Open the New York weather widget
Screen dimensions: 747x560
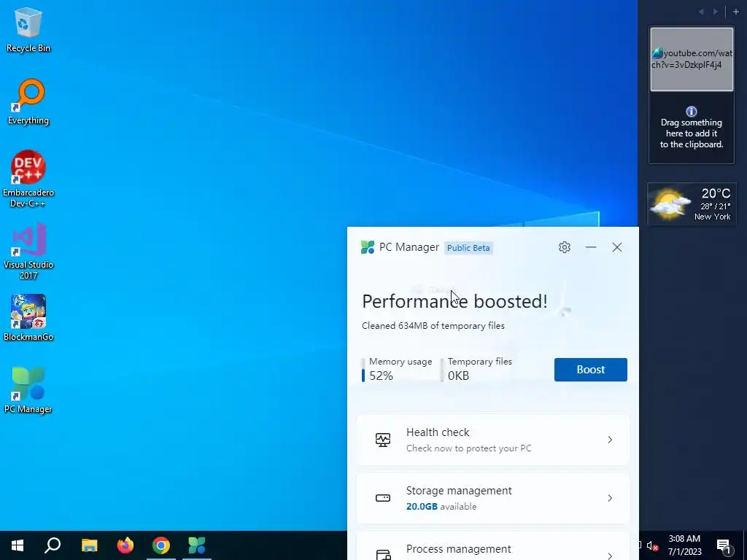click(692, 204)
